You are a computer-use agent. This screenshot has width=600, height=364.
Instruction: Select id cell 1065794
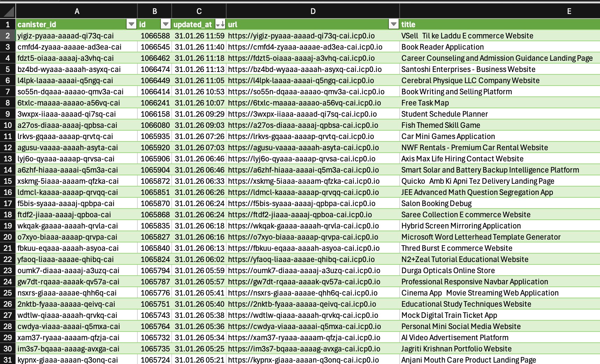(155, 270)
